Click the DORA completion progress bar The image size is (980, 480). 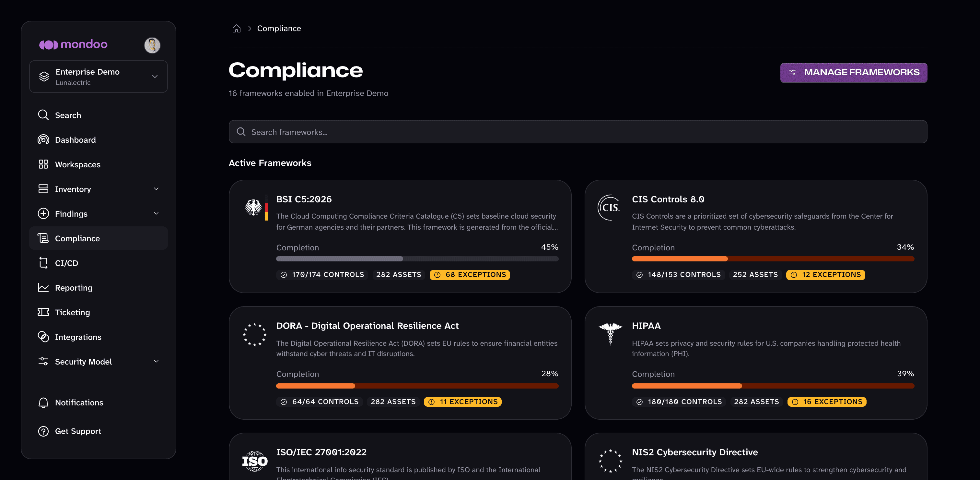pyautogui.click(x=417, y=386)
